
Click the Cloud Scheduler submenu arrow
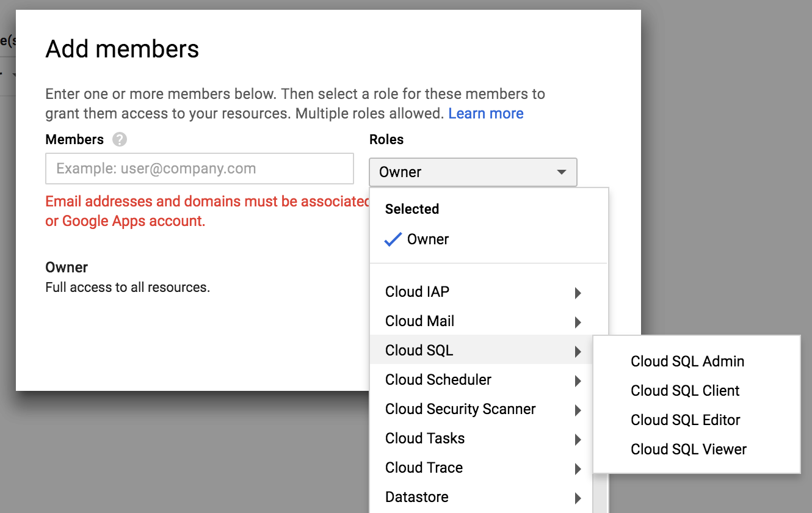click(x=578, y=381)
